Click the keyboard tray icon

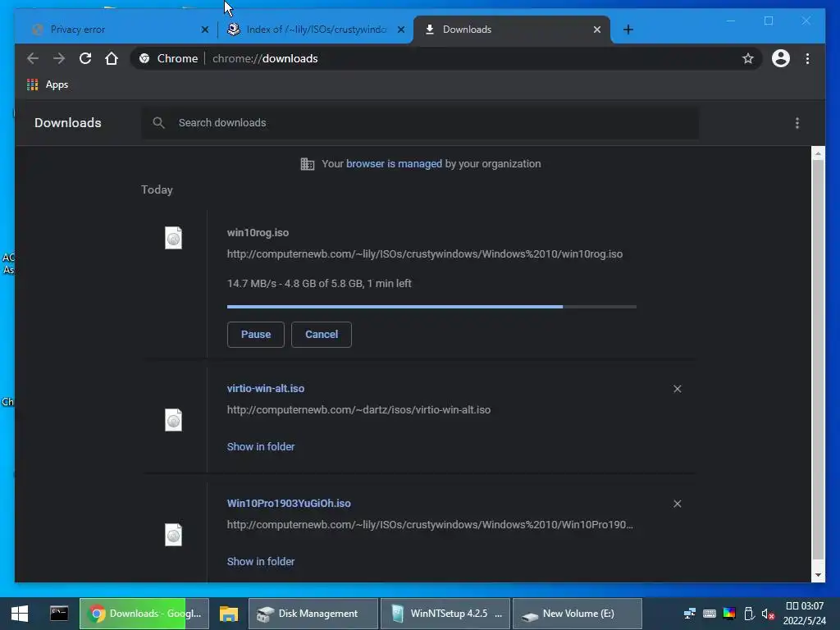coord(710,614)
